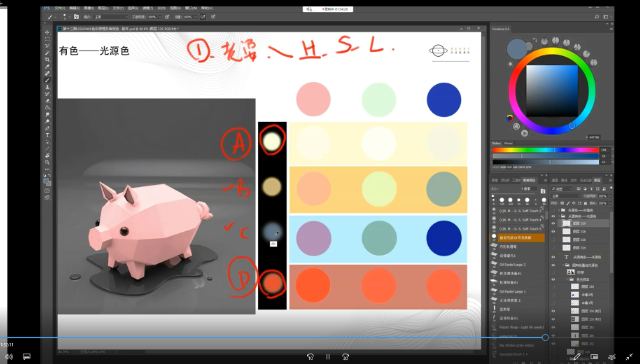Toggle airbrush mode in options bar
Viewport: 640px width, 364px height.
203,17
